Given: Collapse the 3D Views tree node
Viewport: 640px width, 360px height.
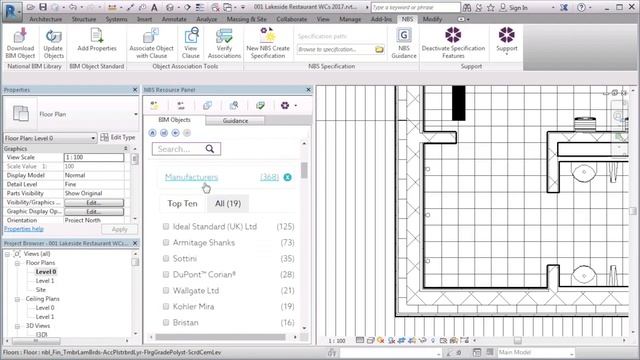Looking at the screenshot, I should click(x=18, y=326).
